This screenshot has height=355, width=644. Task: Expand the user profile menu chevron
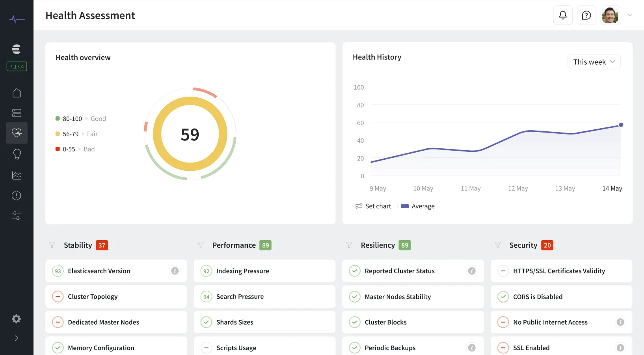tap(630, 15)
